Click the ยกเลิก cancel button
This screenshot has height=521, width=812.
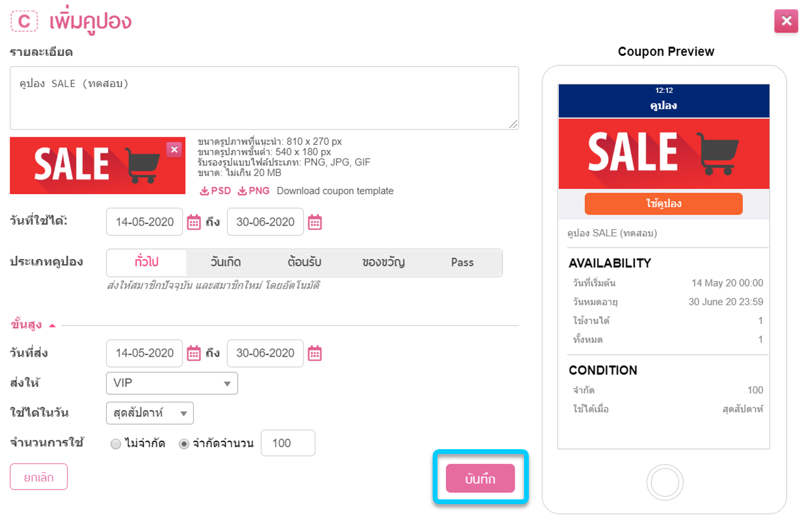click(39, 477)
